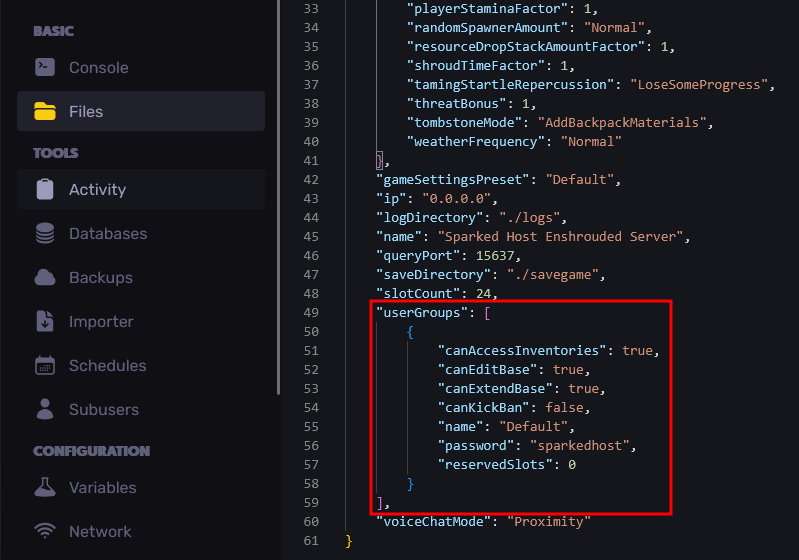This screenshot has width=799, height=560.
Task: Click the "AddBackpackMaterials" tombstoneMode value
Action: click(622, 122)
